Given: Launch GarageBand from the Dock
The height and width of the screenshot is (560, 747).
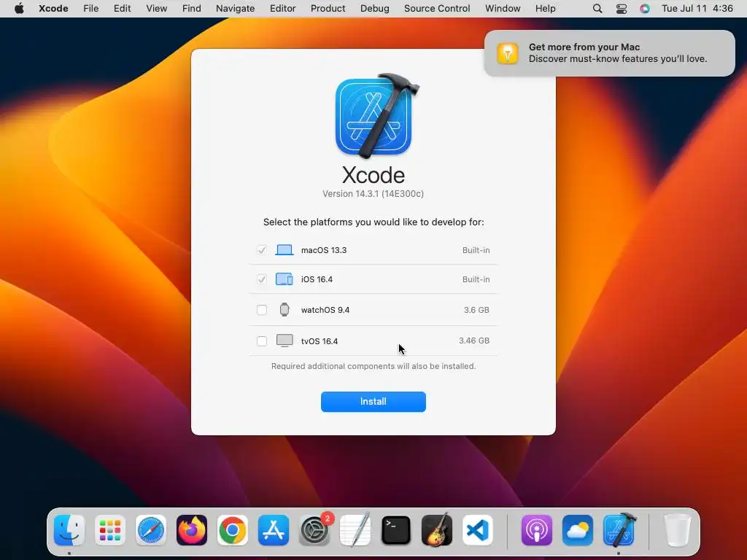Looking at the screenshot, I should coord(437,530).
